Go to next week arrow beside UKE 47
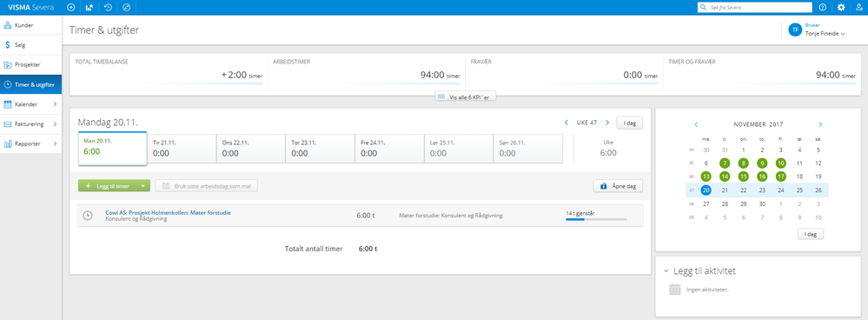The height and width of the screenshot is (320, 868). pyautogui.click(x=607, y=123)
